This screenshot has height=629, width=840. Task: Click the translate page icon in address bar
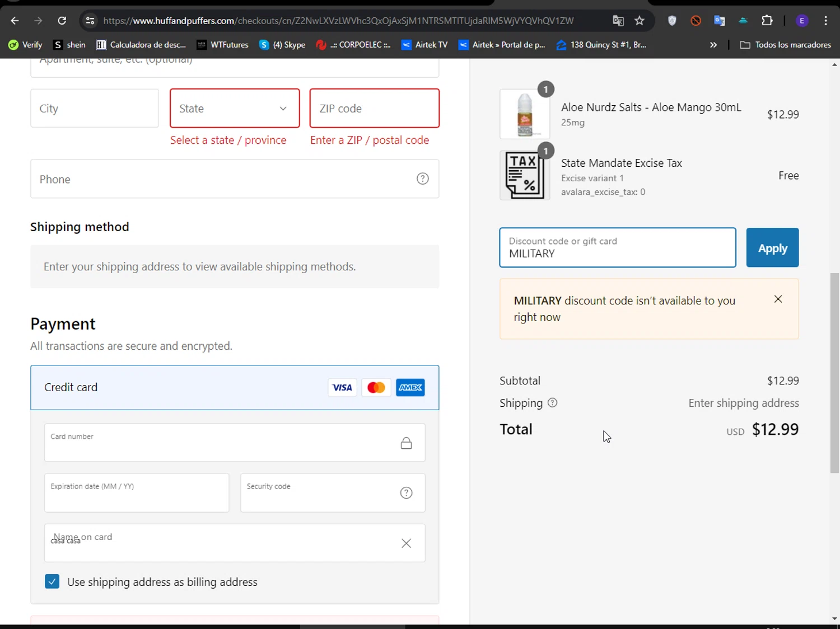click(x=618, y=21)
